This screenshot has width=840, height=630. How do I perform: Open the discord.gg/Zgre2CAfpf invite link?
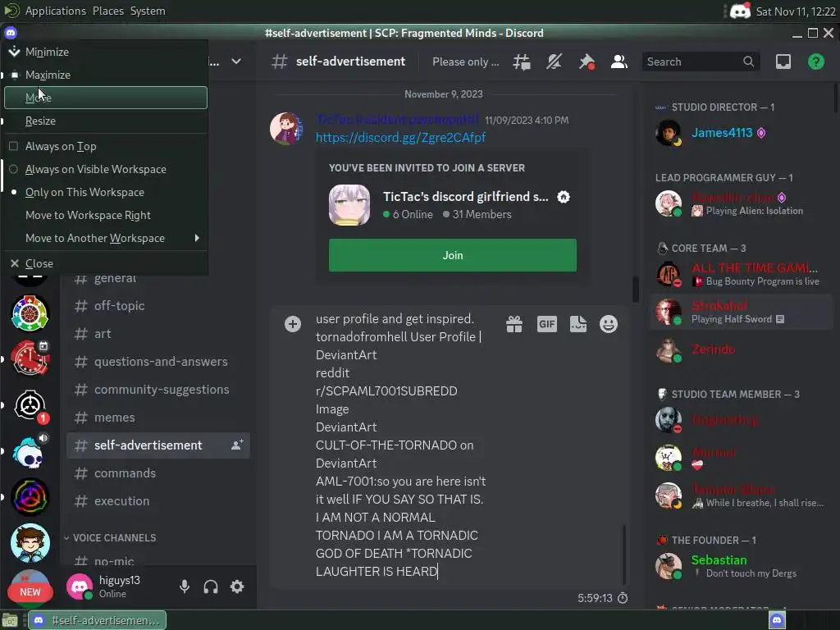click(x=400, y=138)
